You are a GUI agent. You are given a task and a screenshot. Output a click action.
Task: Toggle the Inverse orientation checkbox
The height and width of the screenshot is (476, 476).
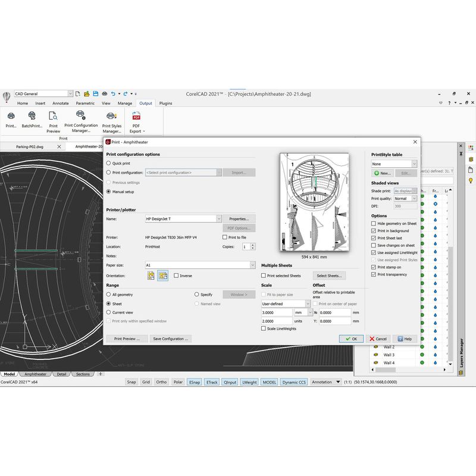(176, 275)
